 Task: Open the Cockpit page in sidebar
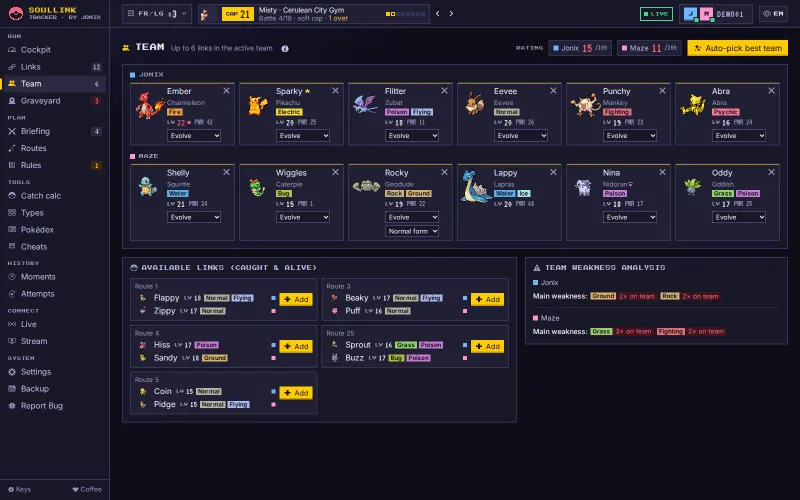(x=53, y=50)
